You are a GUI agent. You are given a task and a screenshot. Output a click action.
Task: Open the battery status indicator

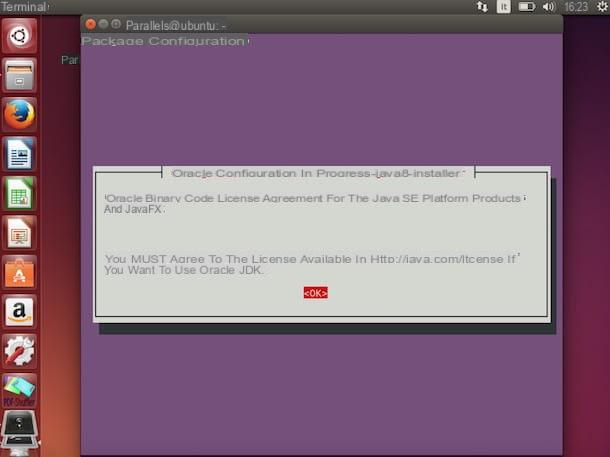click(527, 7)
